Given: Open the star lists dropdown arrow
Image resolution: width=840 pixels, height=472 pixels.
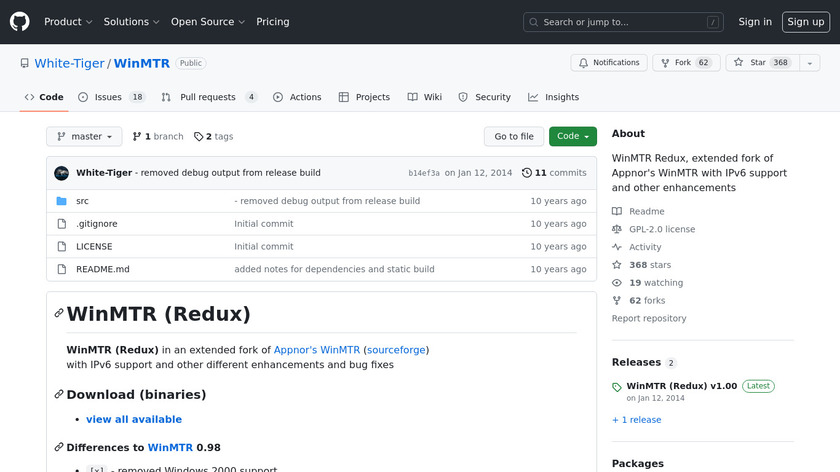Looking at the screenshot, I should [808, 63].
